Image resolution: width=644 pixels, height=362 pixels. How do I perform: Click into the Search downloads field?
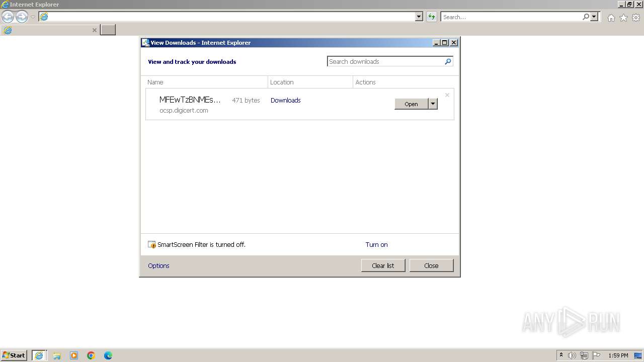click(x=385, y=61)
